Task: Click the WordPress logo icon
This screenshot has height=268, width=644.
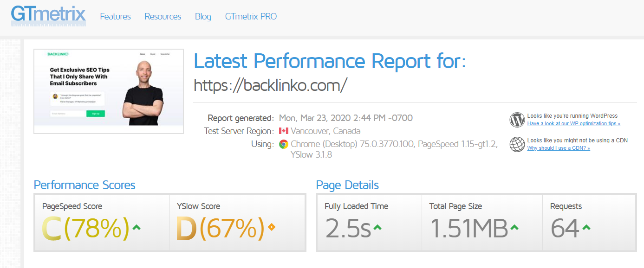Action: 517,120
